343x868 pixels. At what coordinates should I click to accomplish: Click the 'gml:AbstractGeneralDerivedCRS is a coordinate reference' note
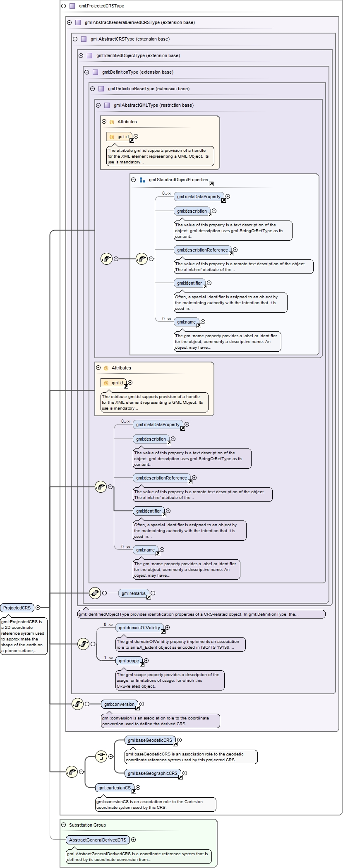tap(139, 856)
